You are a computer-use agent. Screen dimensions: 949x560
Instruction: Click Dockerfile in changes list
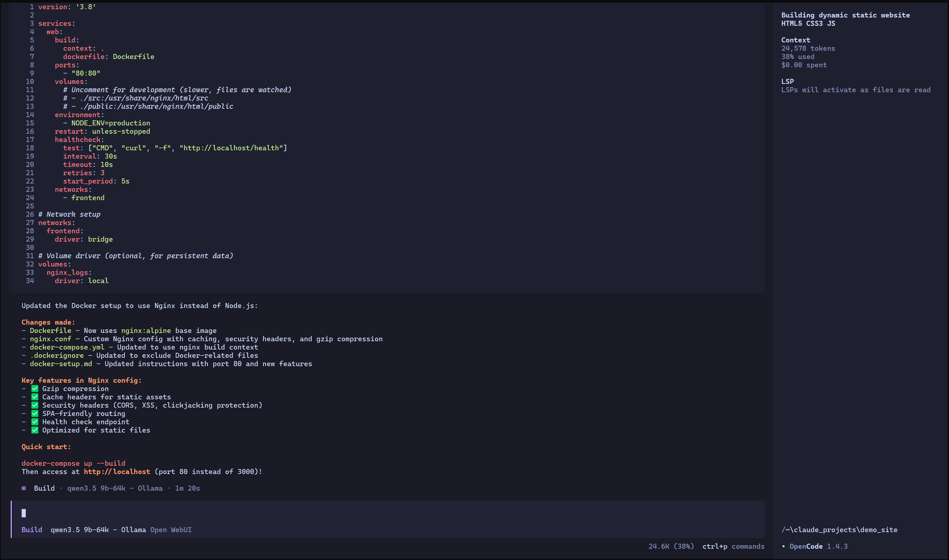[51, 331]
